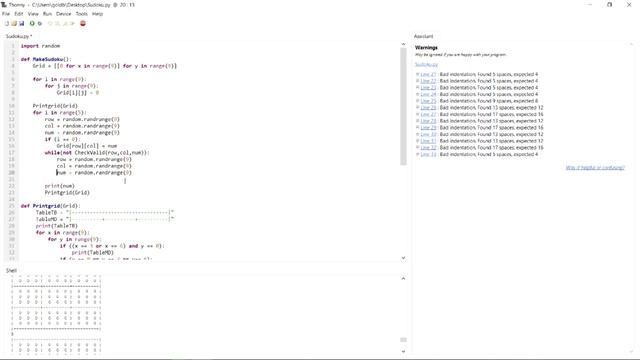Click 'def MakeSudoku():' in the editor
The height and width of the screenshot is (360, 640).
click(x=46, y=59)
